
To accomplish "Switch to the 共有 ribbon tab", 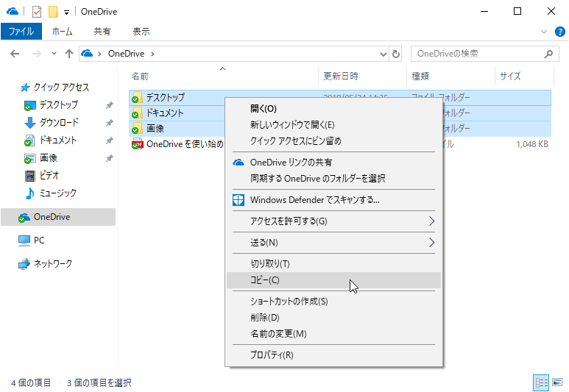I will (x=102, y=32).
